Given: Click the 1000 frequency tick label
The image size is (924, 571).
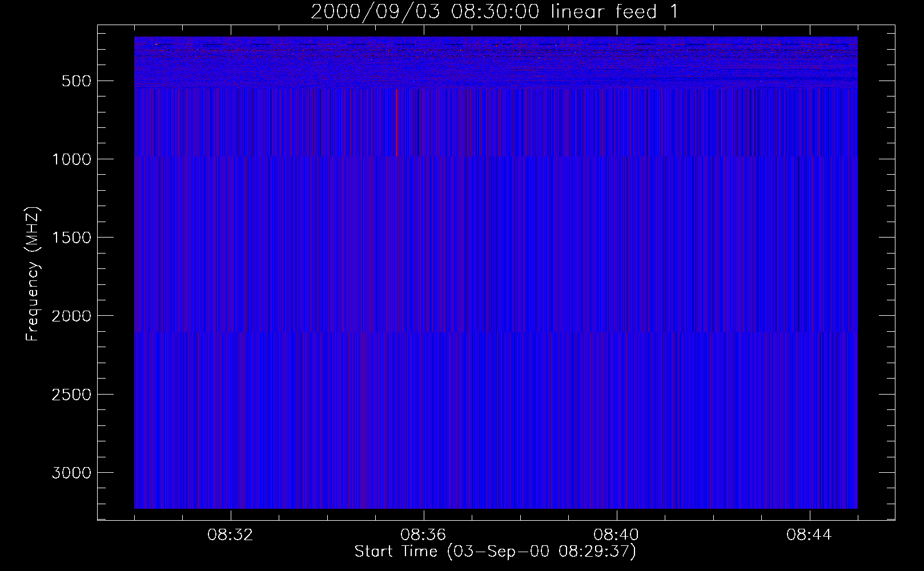Looking at the screenshot, I should tap(71, 159).
